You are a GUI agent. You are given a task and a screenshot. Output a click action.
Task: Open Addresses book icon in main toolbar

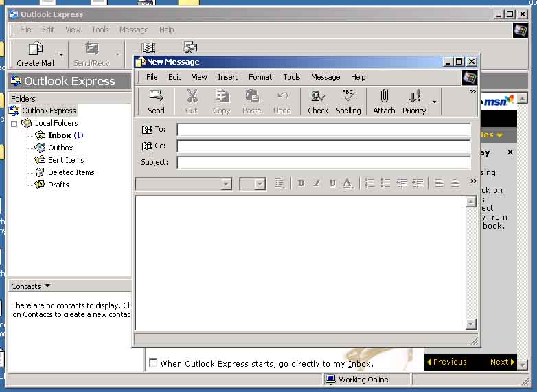[148, 48]
